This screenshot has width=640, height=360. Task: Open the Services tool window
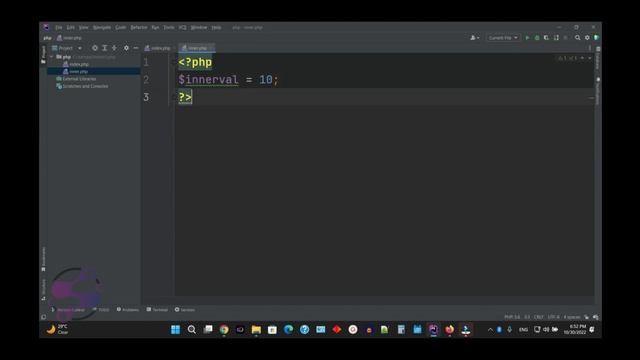click(185, 310)
